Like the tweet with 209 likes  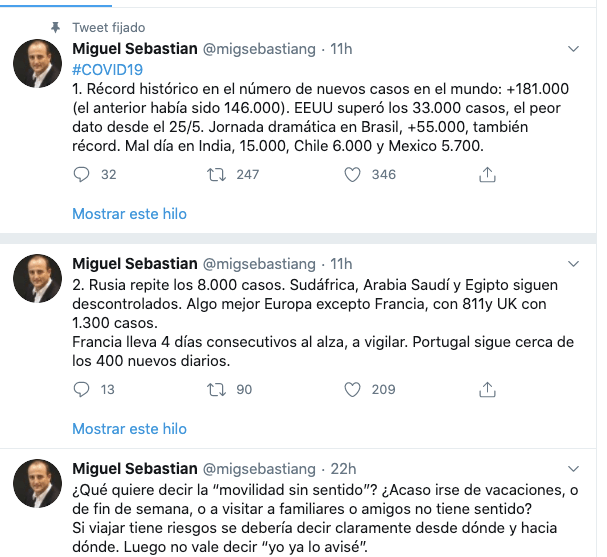352,389
